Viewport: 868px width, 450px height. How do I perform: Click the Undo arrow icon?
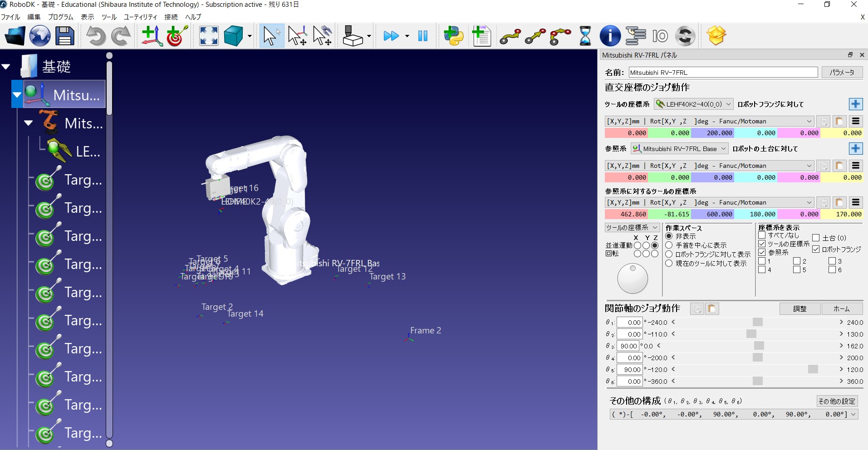[x=96, y=36]
